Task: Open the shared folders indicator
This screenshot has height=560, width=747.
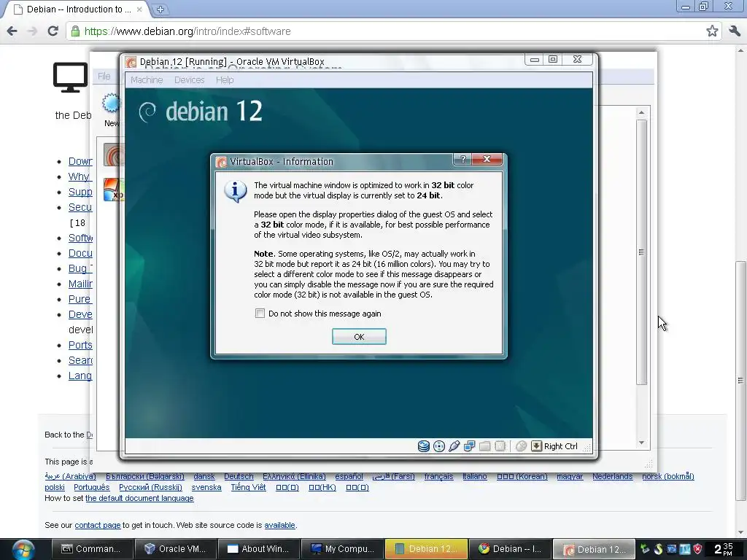Action: click(484, 446)
